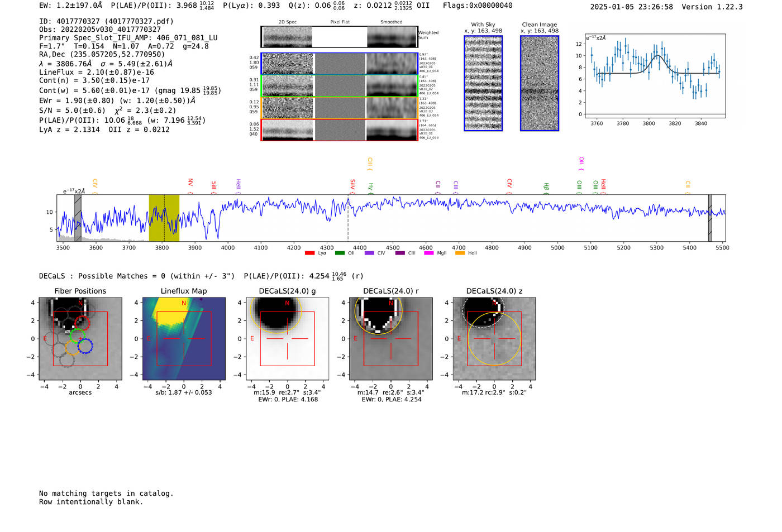Click the red Lyα legend swatch
This screenshot has width=782, height=532.
coord(309,253)
